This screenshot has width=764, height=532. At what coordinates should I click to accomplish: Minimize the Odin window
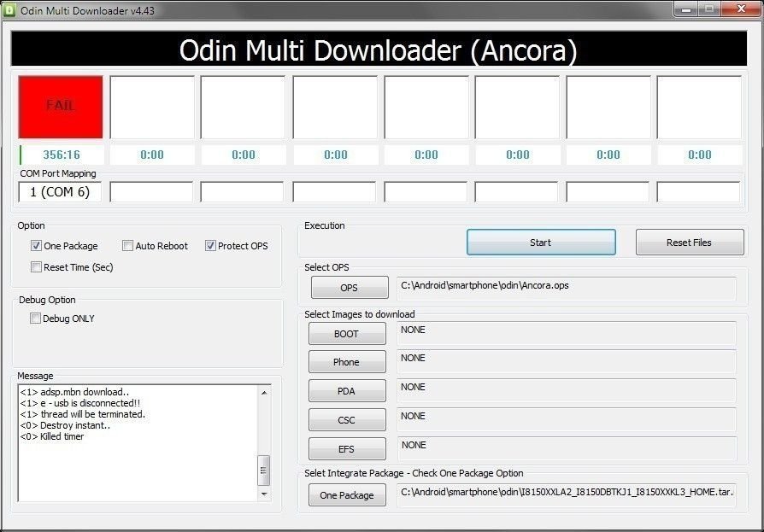tap(686, 9)
